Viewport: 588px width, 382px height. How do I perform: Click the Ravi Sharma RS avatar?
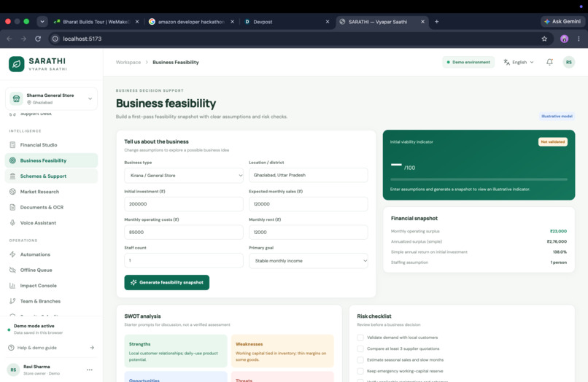(13, 370)
